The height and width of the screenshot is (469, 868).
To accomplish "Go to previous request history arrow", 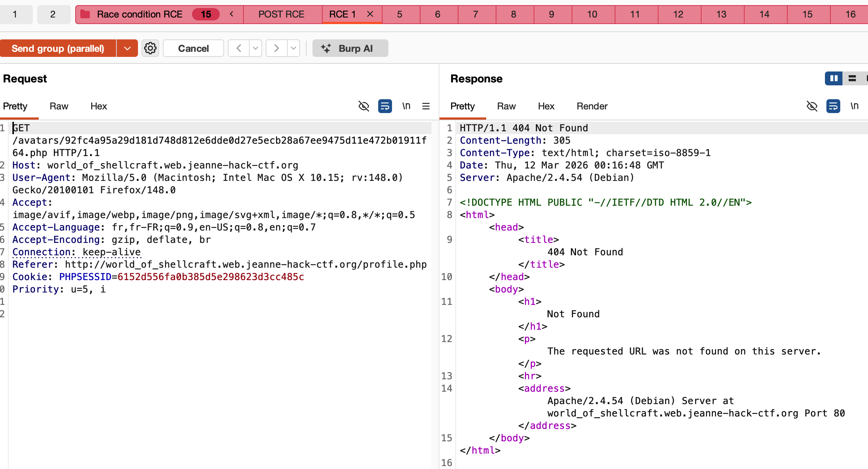I will click(x=239, y=48).
